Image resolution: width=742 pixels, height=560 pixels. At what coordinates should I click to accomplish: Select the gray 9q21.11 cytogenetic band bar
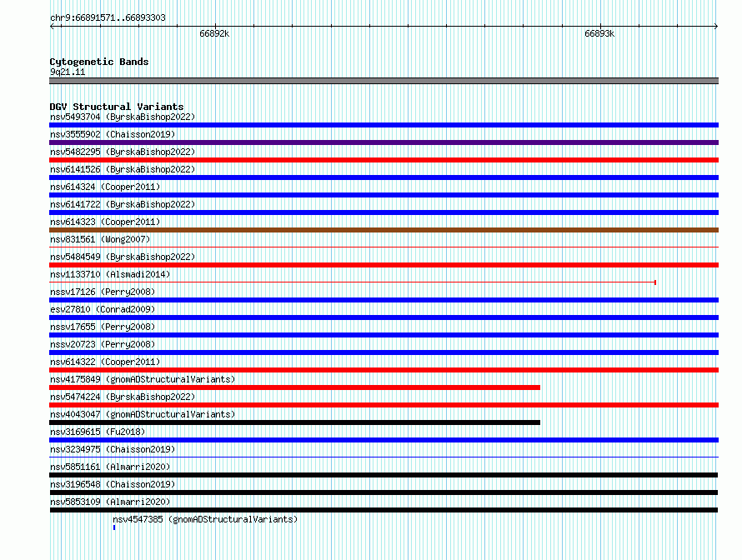[x=384, y=81]
